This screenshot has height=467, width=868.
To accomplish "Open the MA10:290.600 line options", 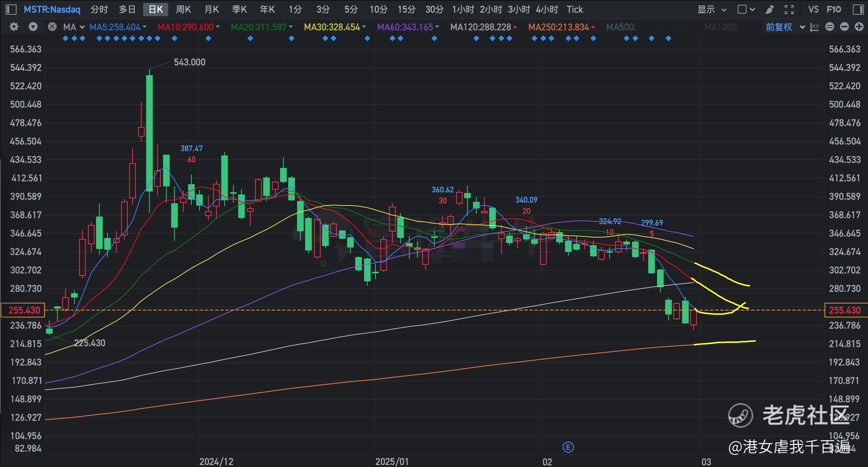I will coord(189,27).
